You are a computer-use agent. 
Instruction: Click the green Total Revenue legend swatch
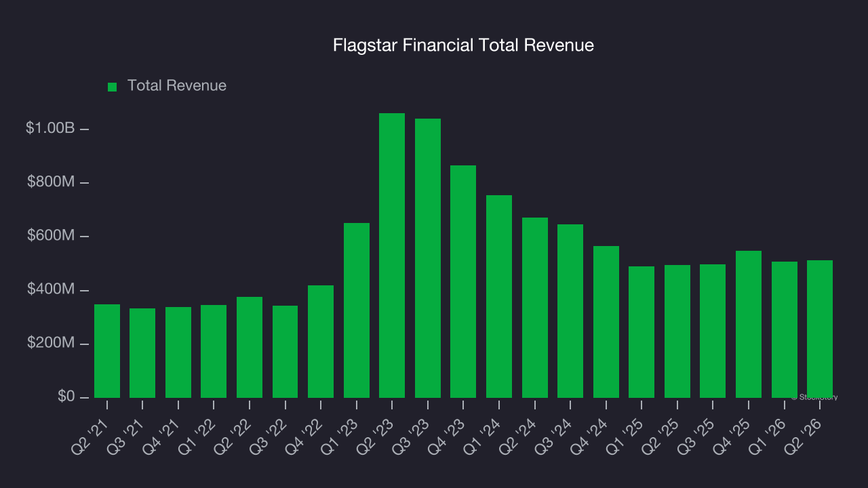click(113, 87)
